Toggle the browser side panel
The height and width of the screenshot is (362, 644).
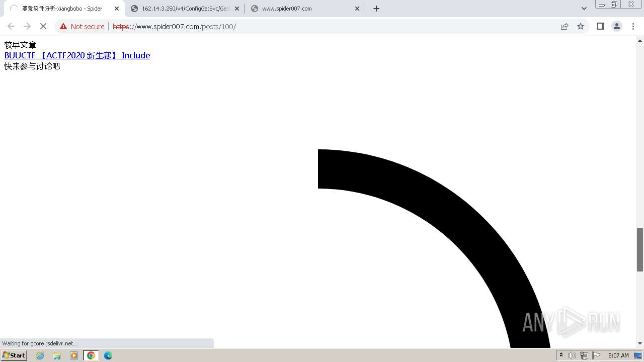coord(600,26)
